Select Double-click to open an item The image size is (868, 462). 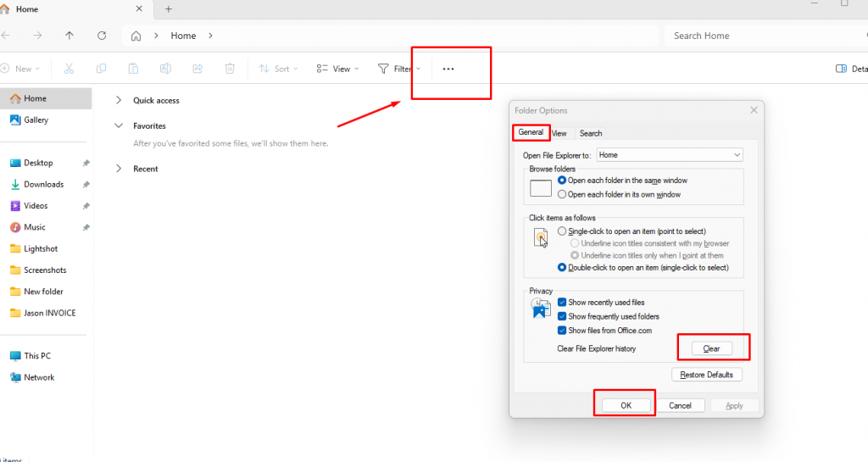pyautogui.click(x=562, y=267)
